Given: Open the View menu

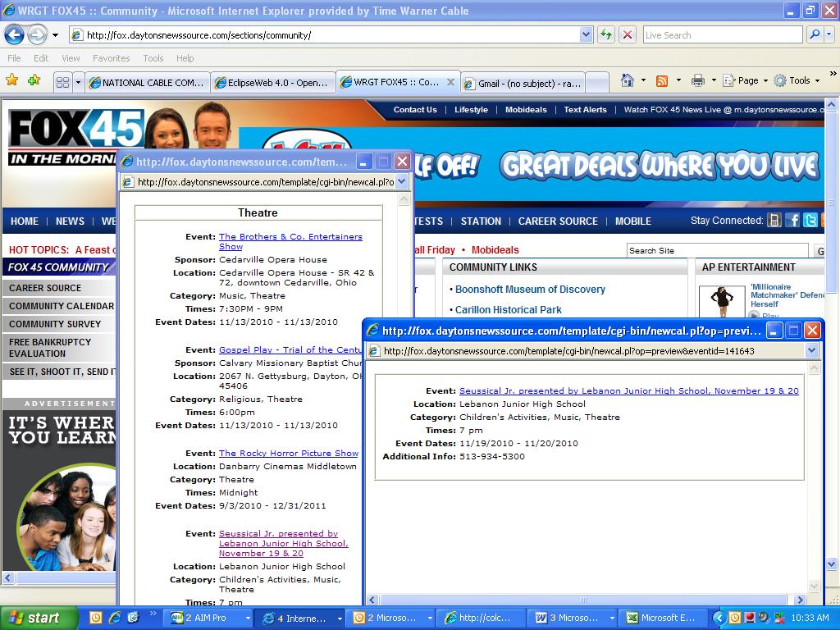Looking at the screenshot, I should click(x=71, y=58).
